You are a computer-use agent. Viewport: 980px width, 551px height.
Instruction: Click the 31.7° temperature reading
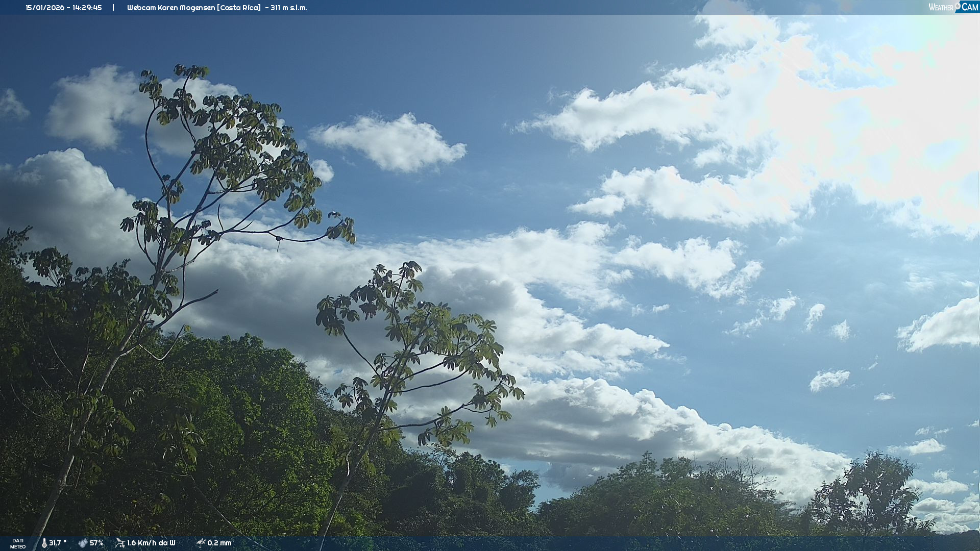click(x=58, y=543)
